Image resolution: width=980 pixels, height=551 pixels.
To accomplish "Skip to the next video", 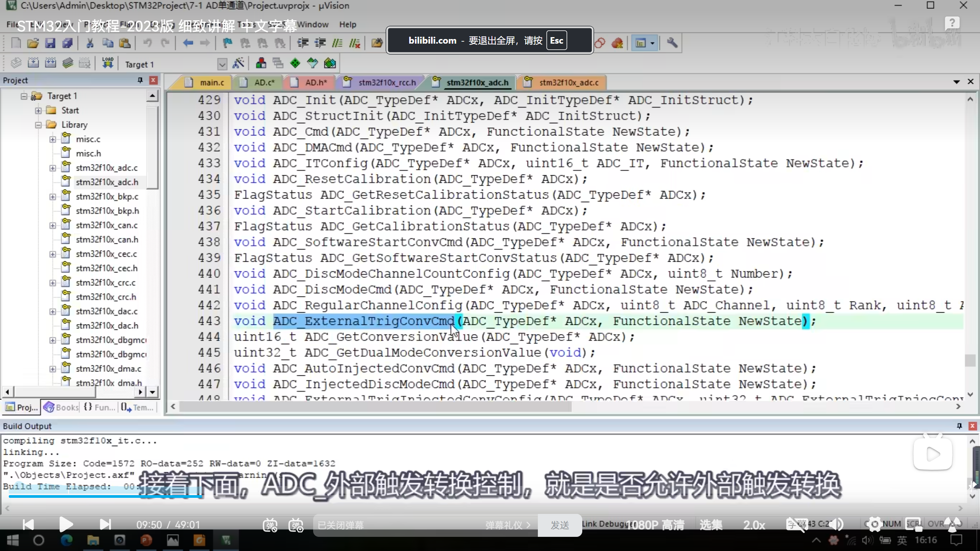I will click(105, 525).
